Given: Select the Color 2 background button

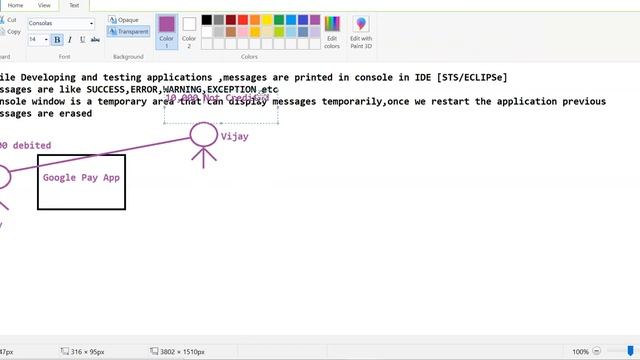Looking at the screenshot, I should [x=189, y=31].
